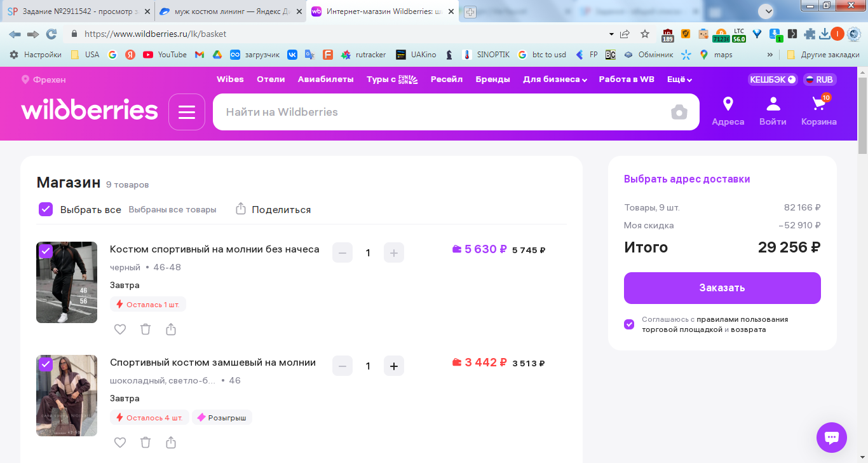Open the maps bookmark

click(716, 55)
